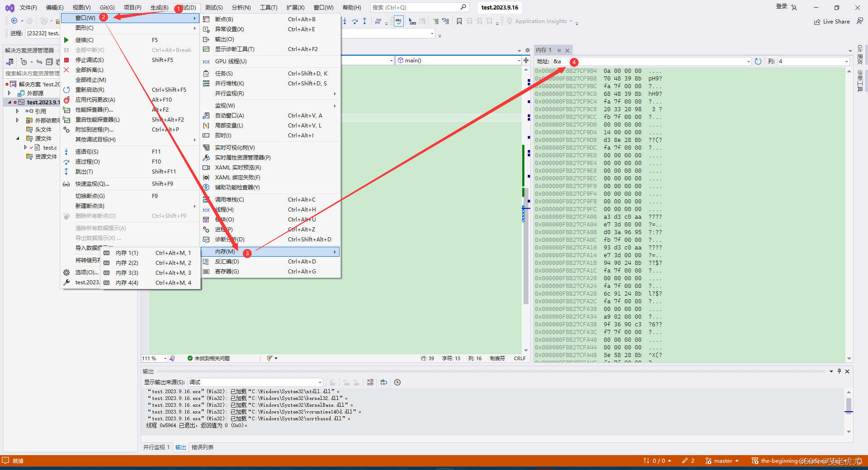Expand the 外部源 node in solution explorer

coord(9,93)
